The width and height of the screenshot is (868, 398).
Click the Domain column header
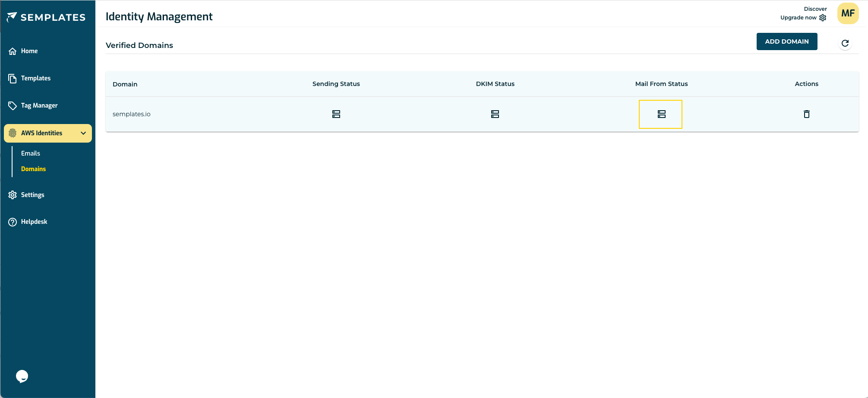[125, 84]
